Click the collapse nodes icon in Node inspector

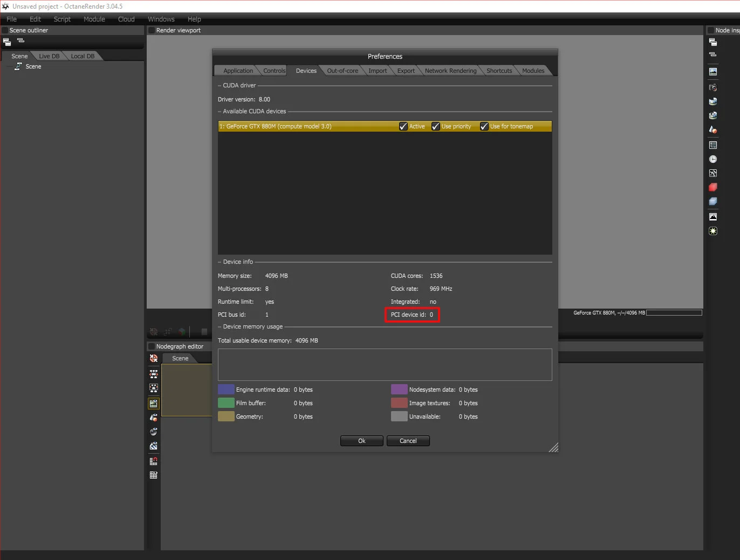[713, 54]
